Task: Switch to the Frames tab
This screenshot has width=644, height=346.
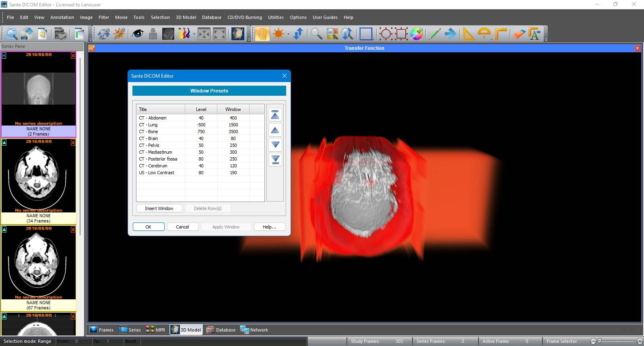Action: pyautogui.click(x=101, y=330)
